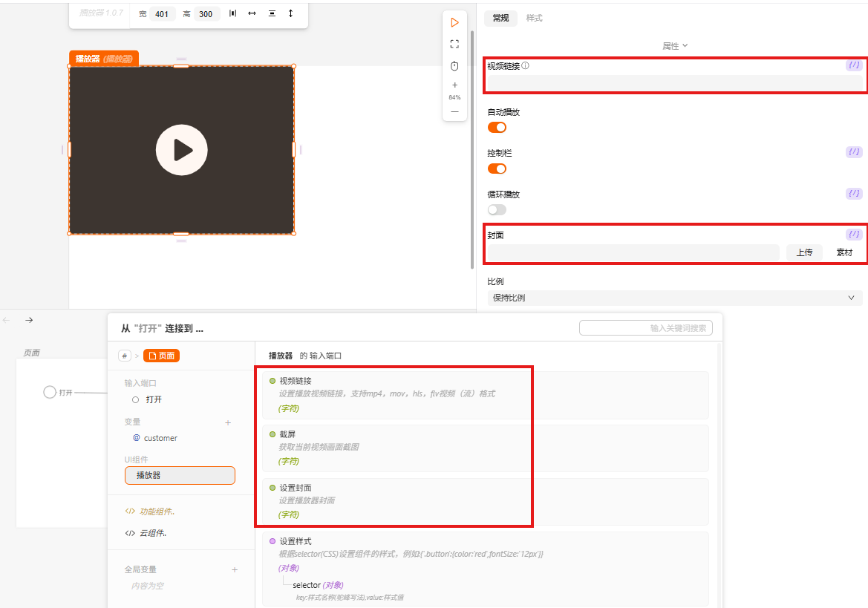
Task: Click the plus icon beside 变量
Action: click(x=228, y=422)
